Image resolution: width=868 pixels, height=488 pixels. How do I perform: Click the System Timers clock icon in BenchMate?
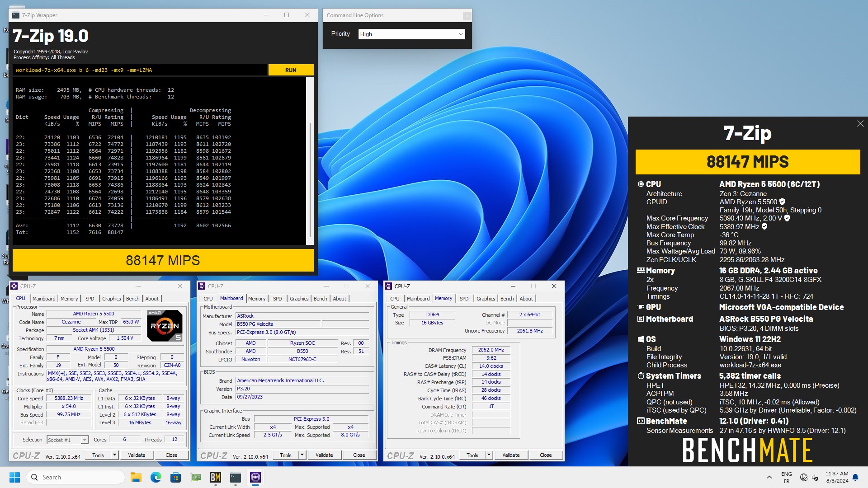point(641,376)
